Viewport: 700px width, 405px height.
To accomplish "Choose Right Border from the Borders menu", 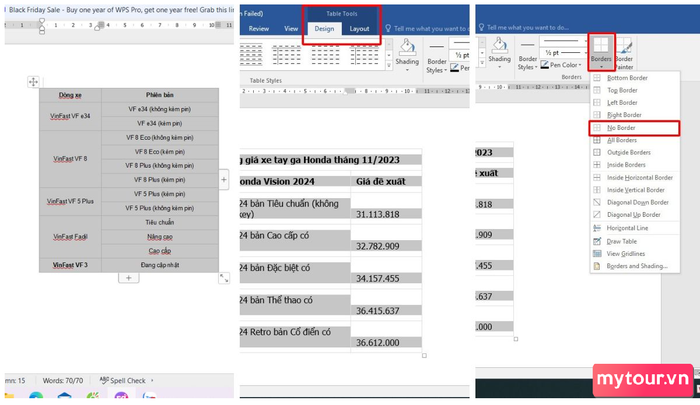I will point(634,115).
